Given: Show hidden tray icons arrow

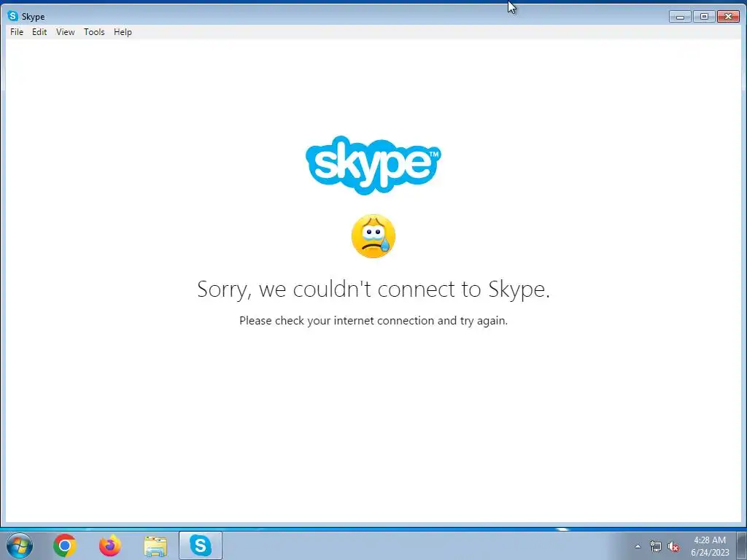Looking at the screenshot, I should pos(638,546).
